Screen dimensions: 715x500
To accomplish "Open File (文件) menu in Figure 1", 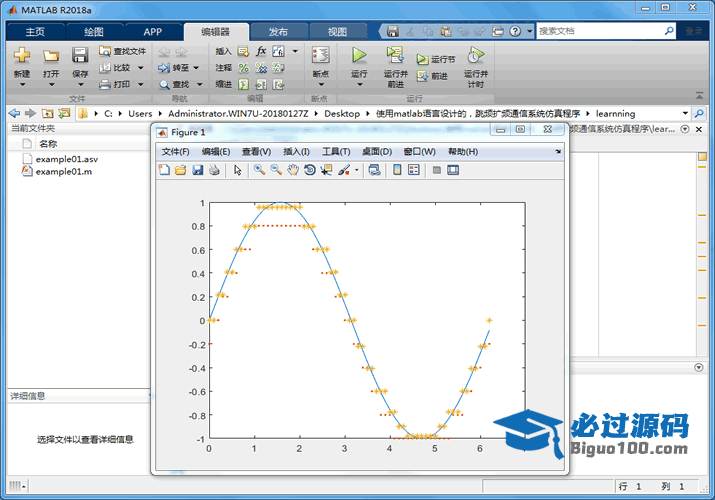I will (175, 152).
